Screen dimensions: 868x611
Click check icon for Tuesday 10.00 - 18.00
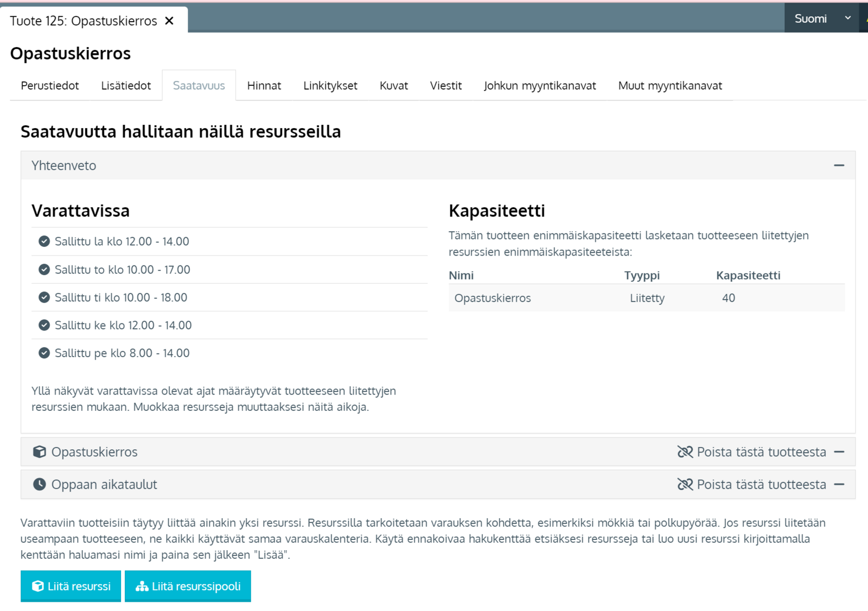tap(44, 297)
